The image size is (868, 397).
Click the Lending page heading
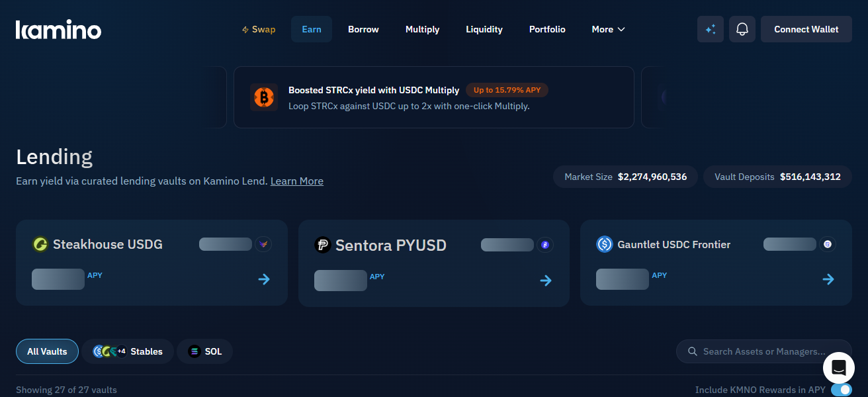[x=54, y=157]
